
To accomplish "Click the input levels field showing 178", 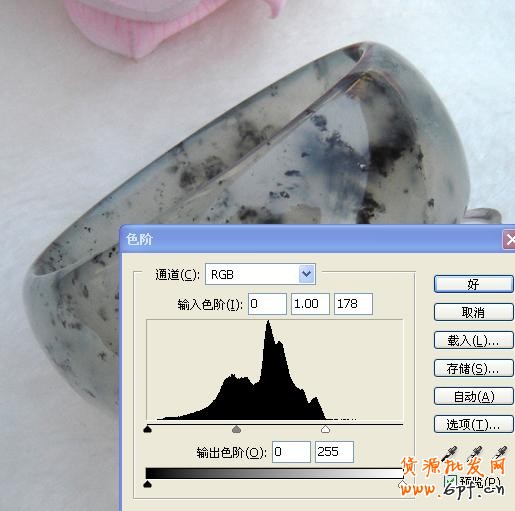I will (x=353, y=304).
